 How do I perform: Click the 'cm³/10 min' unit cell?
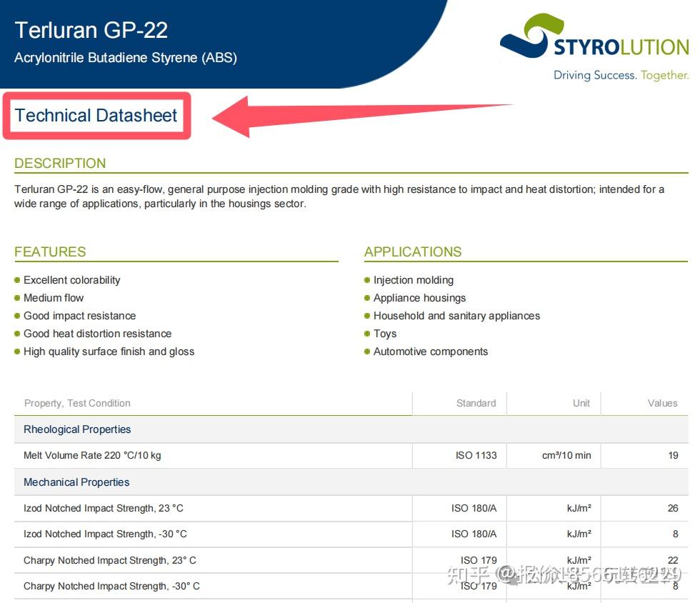(x=566, y=456)
